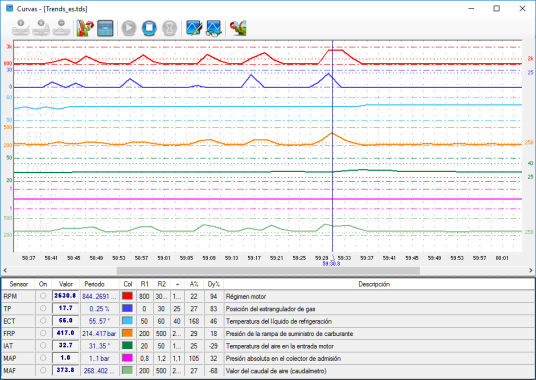Click the '214..417 bar' period cell
536x380 pixels.
99,334
